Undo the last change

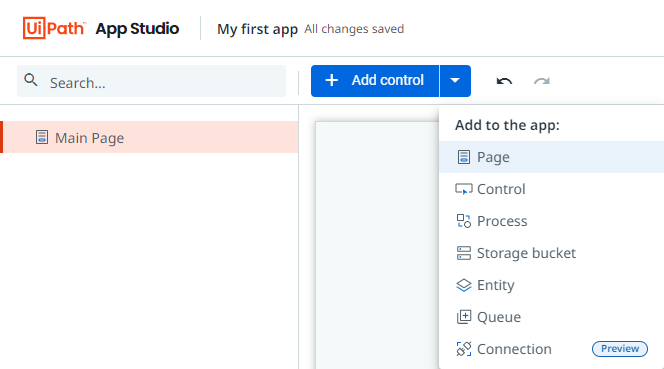pos(504,81)
